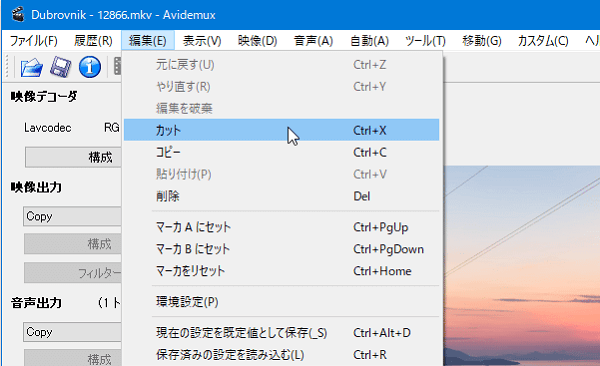The image size is (600, 366).
Task: Select 現在の設定を既定値として保存
Action: click(281, 333)
